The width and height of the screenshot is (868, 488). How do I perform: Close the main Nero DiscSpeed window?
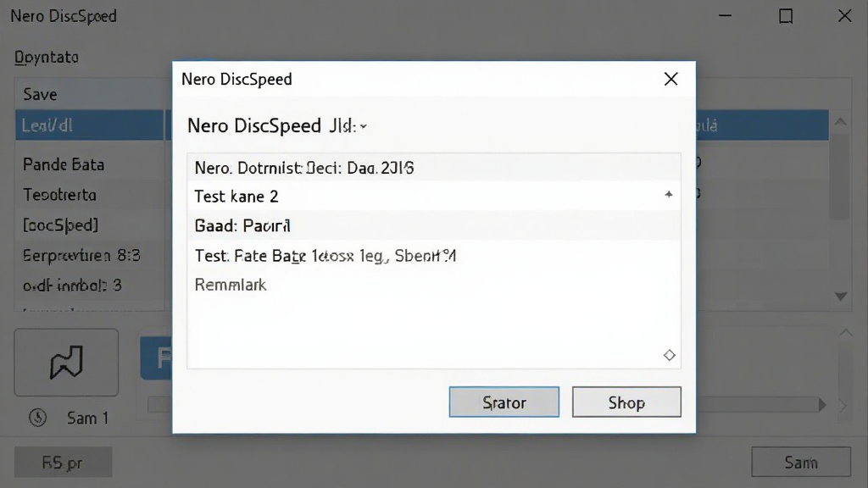845,16
